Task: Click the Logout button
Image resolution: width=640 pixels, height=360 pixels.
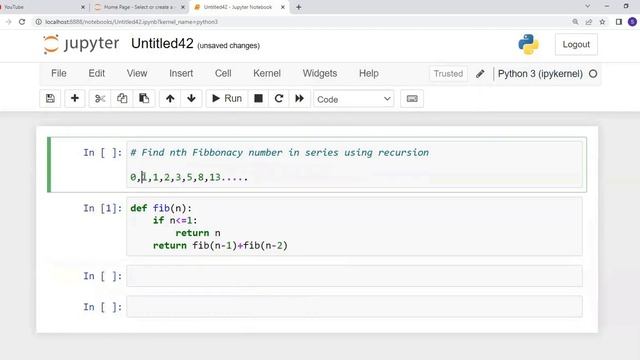Action: pyautogui.click(x=576, y=44)
